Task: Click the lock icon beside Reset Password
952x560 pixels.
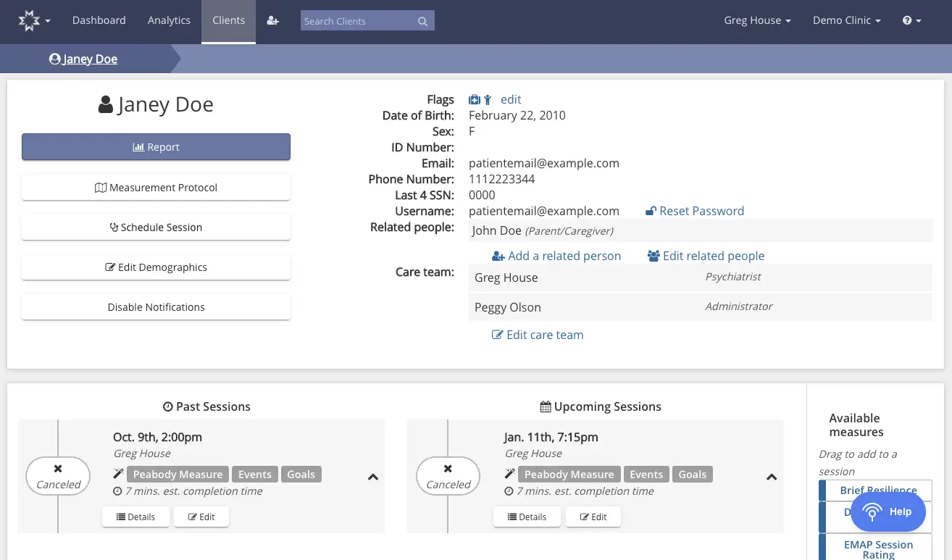Action: (651, 210)
